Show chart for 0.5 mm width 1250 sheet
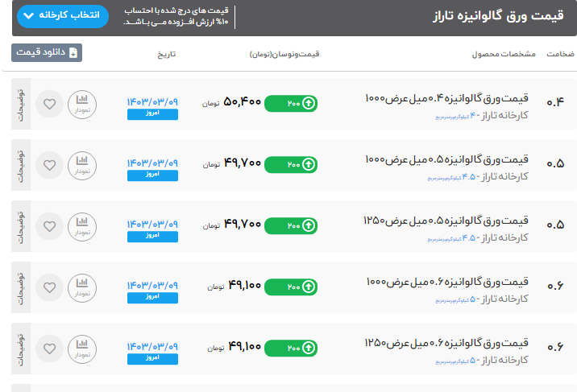This screenshot has width=577, height=392. coord(81,225)
